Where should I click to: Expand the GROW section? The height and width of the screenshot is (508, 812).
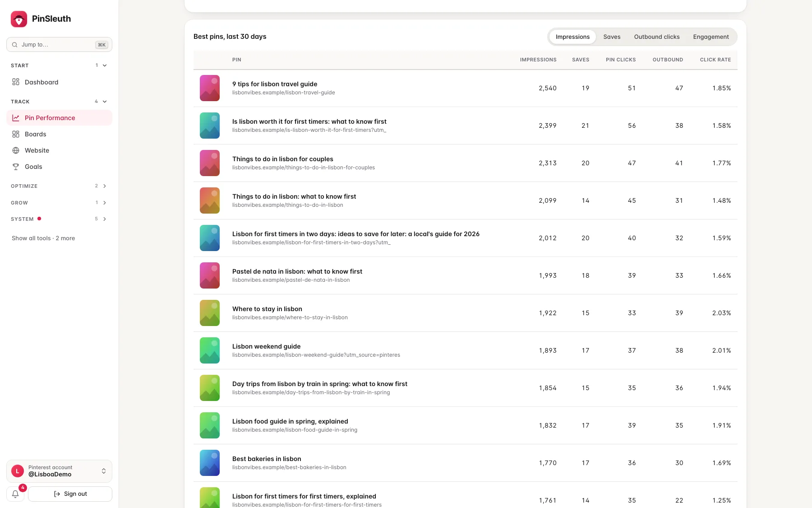point(59,203)
